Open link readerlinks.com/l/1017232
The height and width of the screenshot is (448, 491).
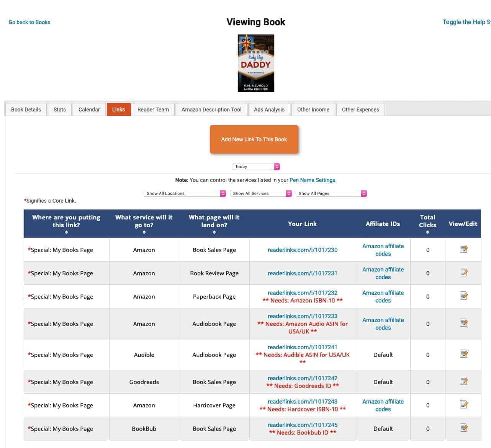pyautogui.click(x=303, y=293)
